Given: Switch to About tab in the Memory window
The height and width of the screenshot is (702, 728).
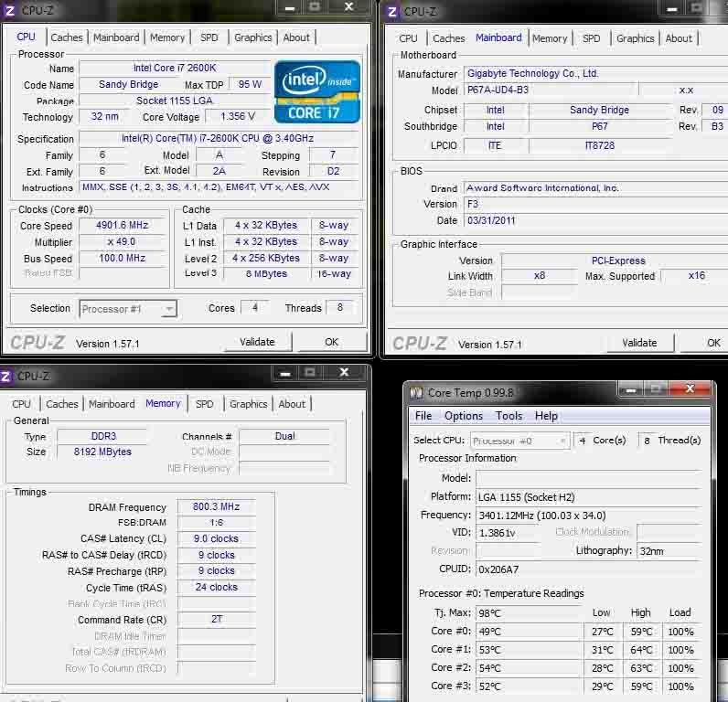Looking at the screenshot, I should click(x=292, y=404).
